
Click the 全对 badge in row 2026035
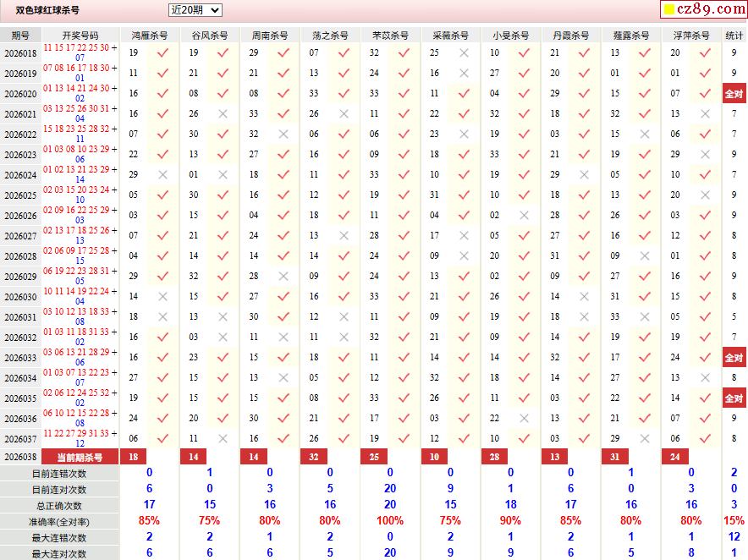click(x=734, y=398)
